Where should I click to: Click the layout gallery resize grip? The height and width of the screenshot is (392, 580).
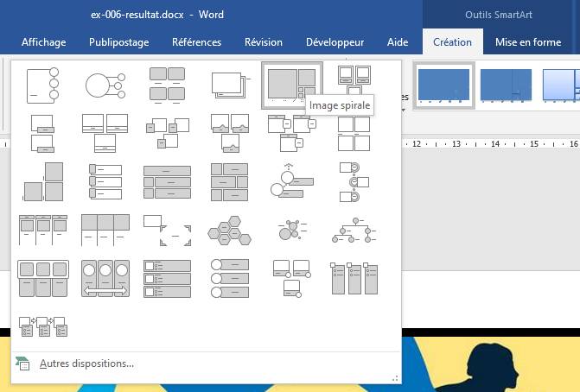pyautogui.click(x=395, y=377)
